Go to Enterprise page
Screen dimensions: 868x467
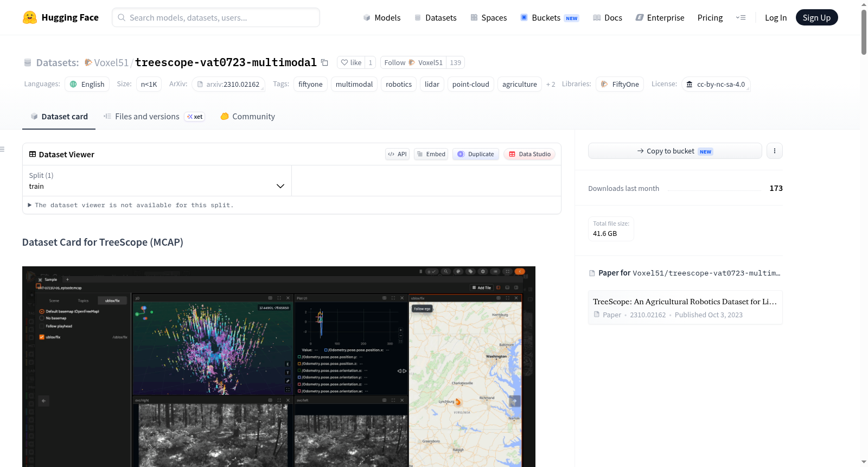660,17
